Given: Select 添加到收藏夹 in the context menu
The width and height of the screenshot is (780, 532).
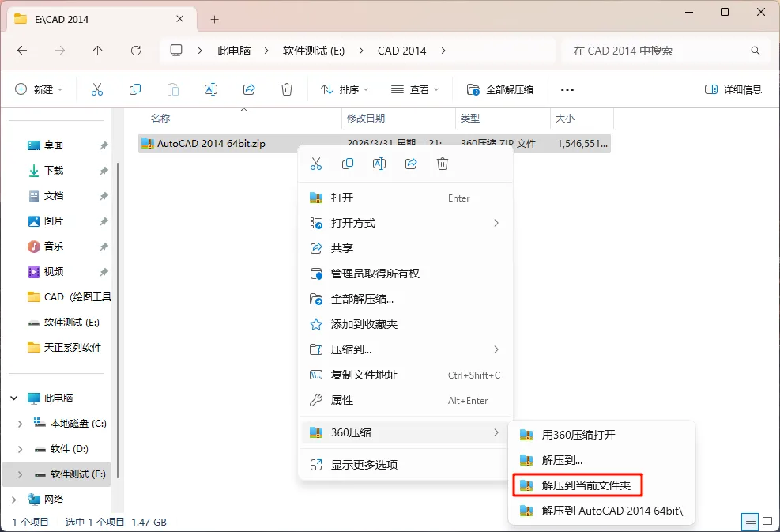Looking at the screenshot, I should coord(405,324).
